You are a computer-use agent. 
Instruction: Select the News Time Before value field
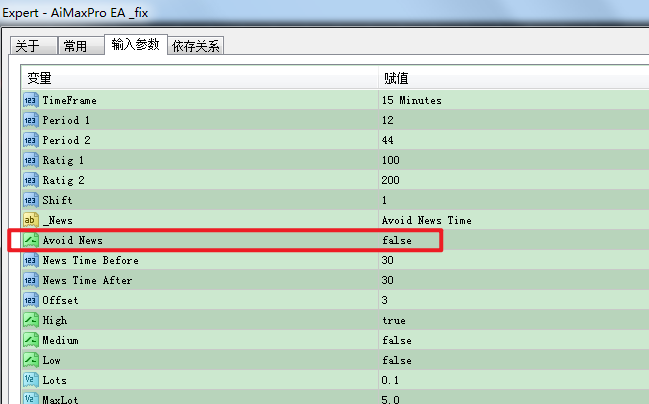point(388,260)
